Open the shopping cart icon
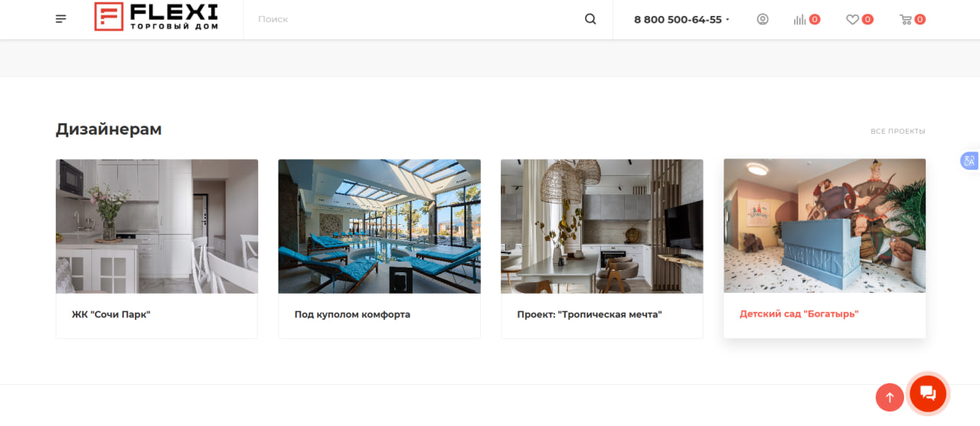980x426 pixels. tap(906, 19)
